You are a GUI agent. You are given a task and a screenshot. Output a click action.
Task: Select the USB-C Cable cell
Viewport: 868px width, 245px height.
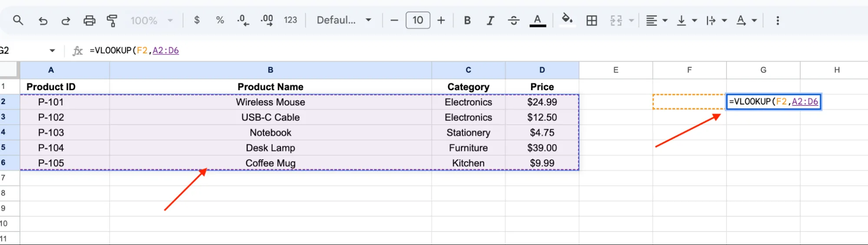click(x=271, y=117)
